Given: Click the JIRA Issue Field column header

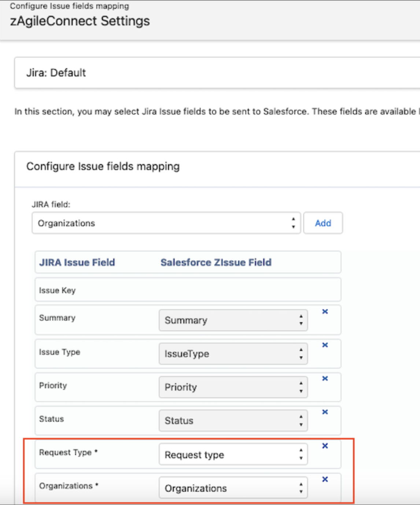Looking at the screenshot, I should (77, 262).
